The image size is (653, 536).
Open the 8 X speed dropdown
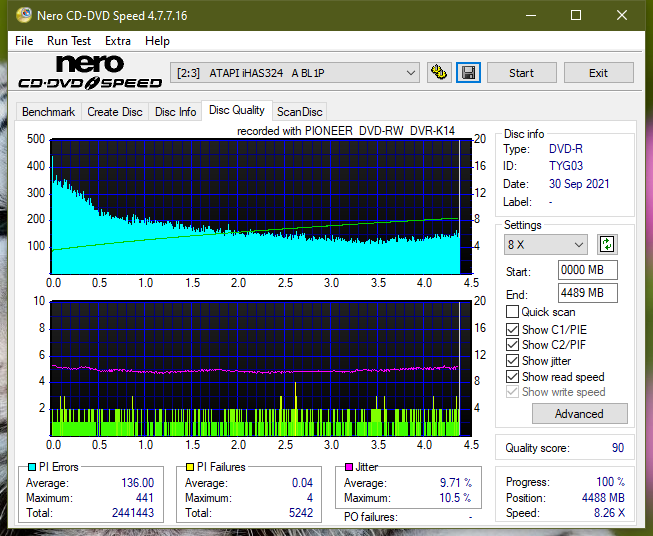coord(546,244)
